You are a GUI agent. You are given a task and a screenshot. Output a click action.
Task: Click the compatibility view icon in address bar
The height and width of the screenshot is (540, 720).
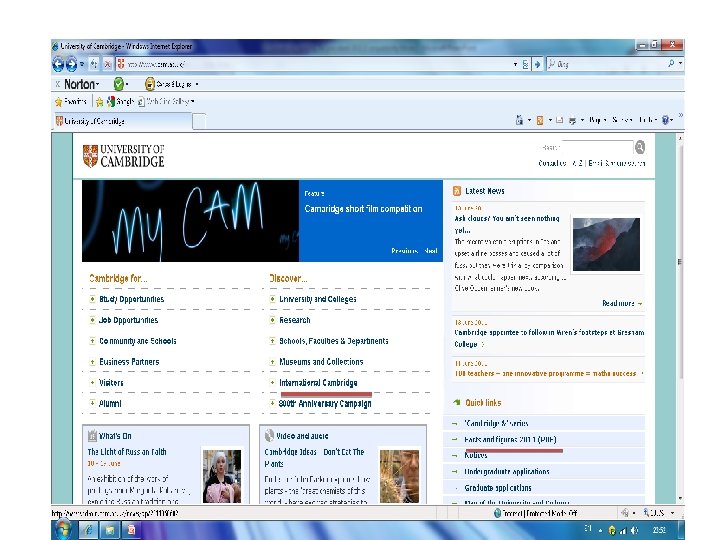526,64
